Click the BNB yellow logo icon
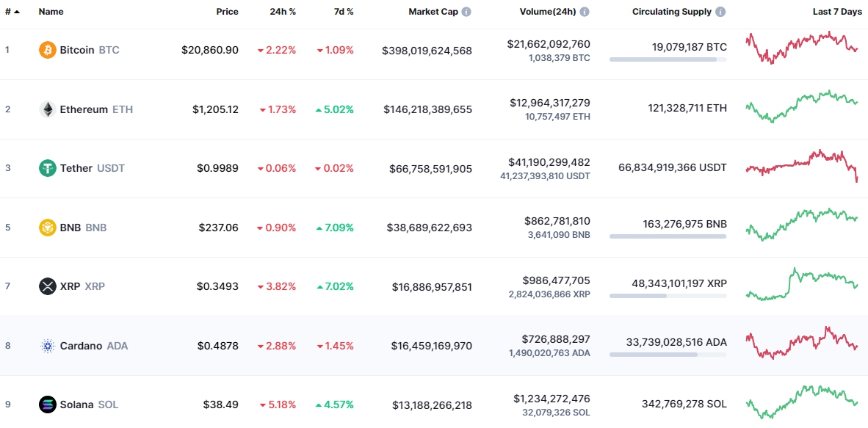 (x=48, y=227)
